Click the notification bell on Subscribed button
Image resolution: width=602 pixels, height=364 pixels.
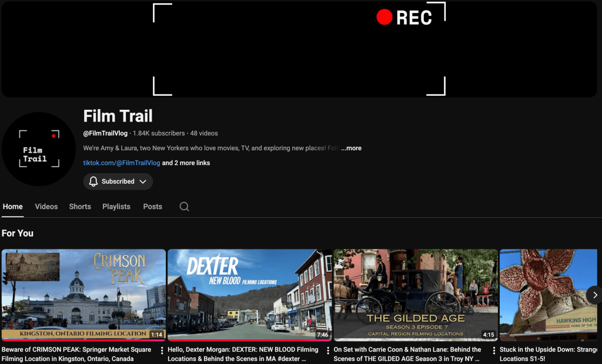point(93,182)
